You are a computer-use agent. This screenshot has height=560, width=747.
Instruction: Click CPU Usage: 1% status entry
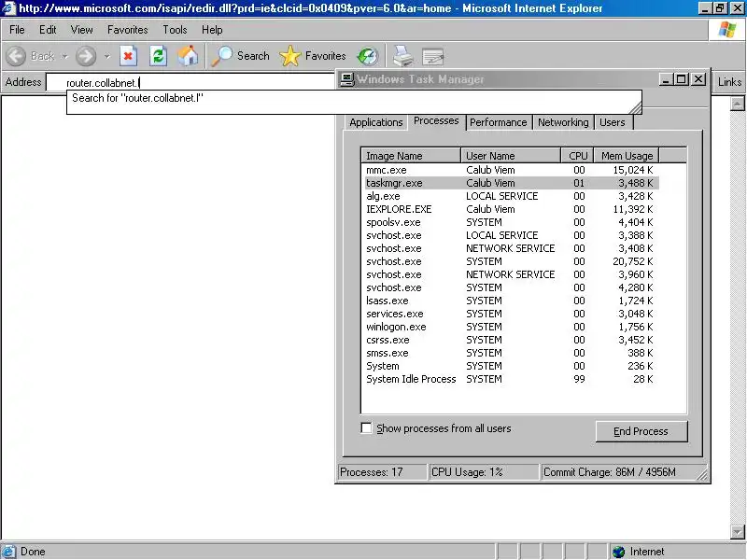(x=484, y=472)
